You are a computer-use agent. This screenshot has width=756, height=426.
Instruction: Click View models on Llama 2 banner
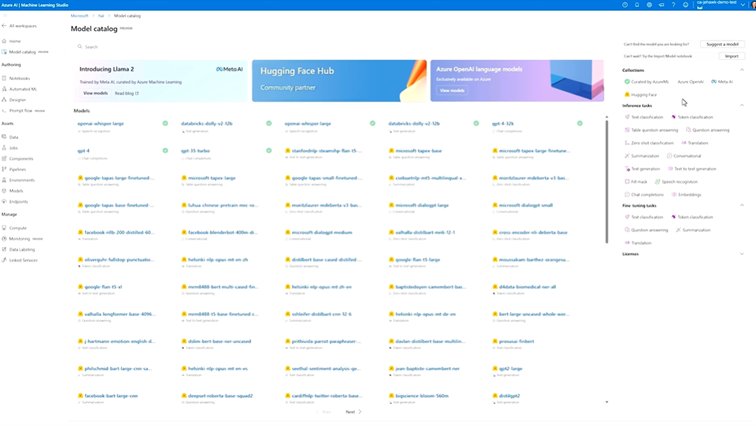click(x=95, y=93)
